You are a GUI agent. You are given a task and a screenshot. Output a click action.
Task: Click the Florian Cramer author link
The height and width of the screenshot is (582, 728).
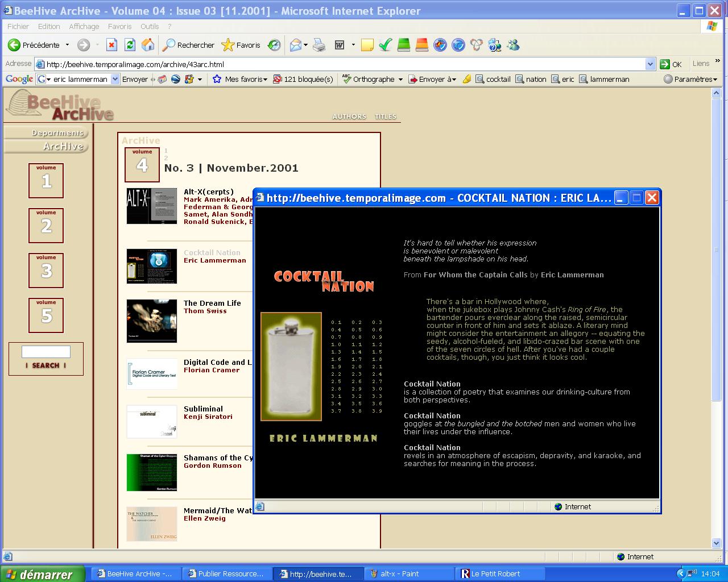pos(212,371)
